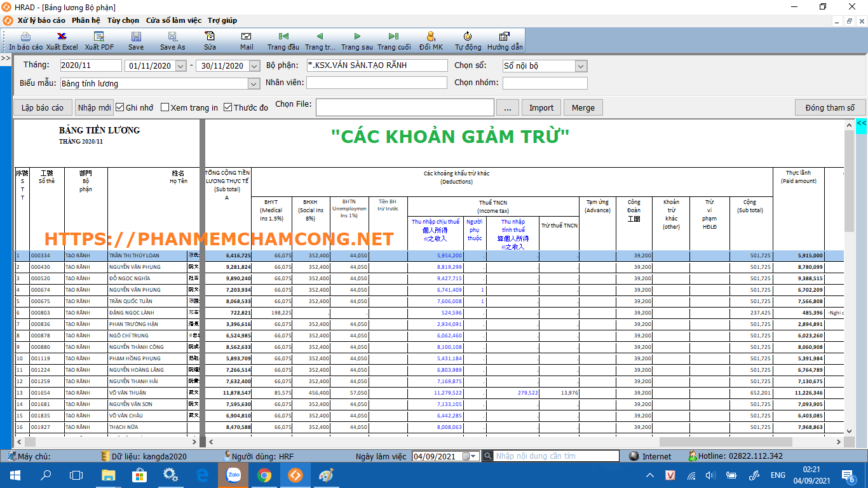Screen dimensions: 868x488
Task: Click the Merge button
Action: tap(583, 107)
